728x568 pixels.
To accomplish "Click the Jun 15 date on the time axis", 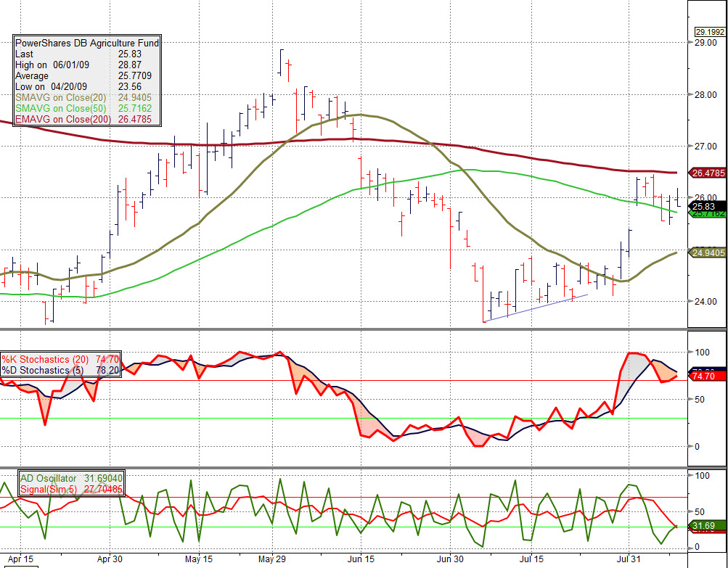I will coord(361,559).
